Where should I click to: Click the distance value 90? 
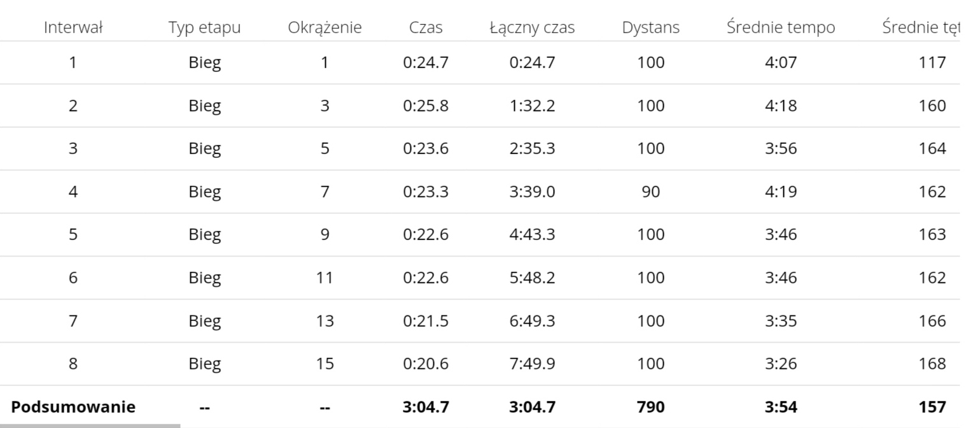pyautogui.click(x=651, y=192)
